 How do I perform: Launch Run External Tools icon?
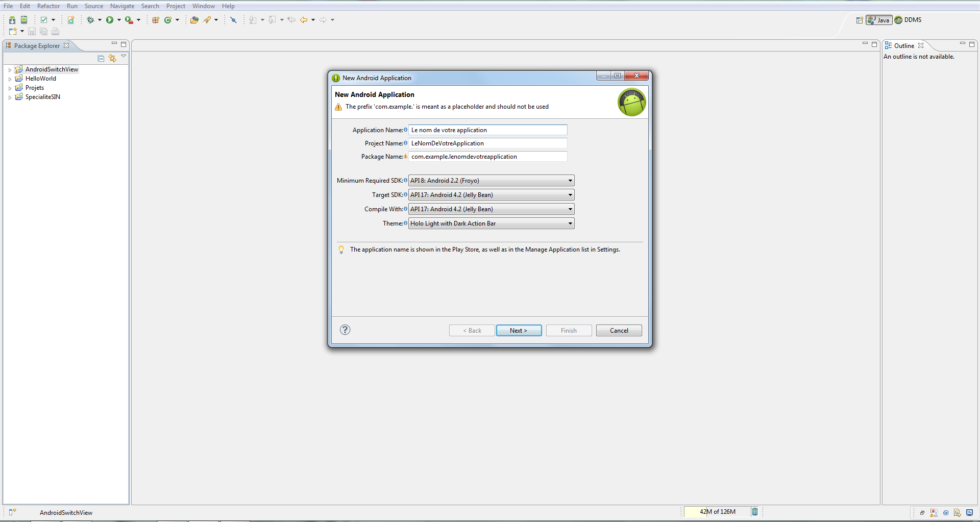pyautogui.click(x=129, y=20)
